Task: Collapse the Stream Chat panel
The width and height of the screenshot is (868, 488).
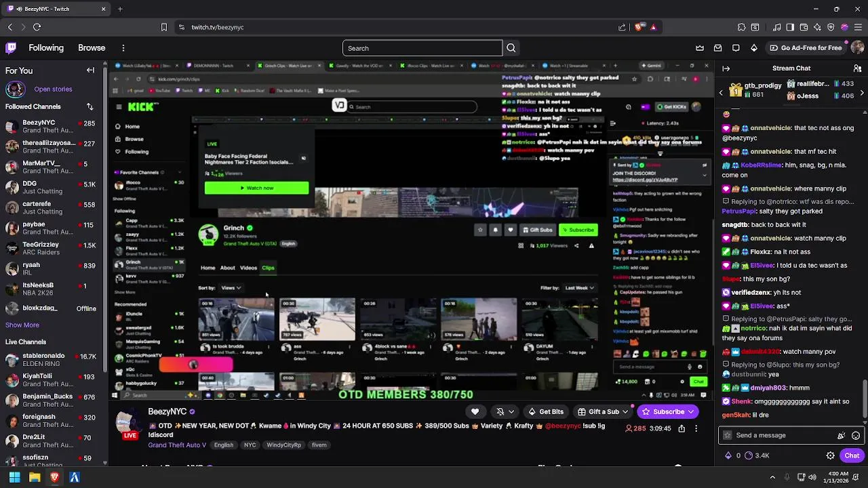Action: (726, 68)
